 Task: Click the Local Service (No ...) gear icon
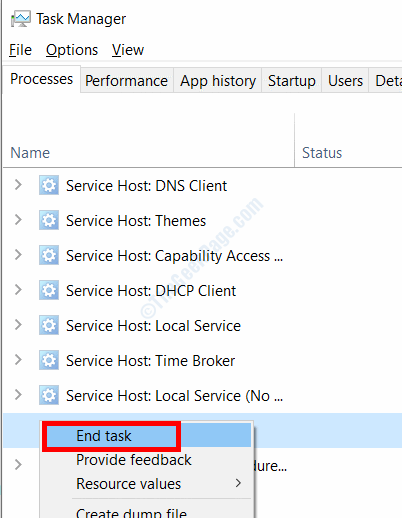point(49,395)
